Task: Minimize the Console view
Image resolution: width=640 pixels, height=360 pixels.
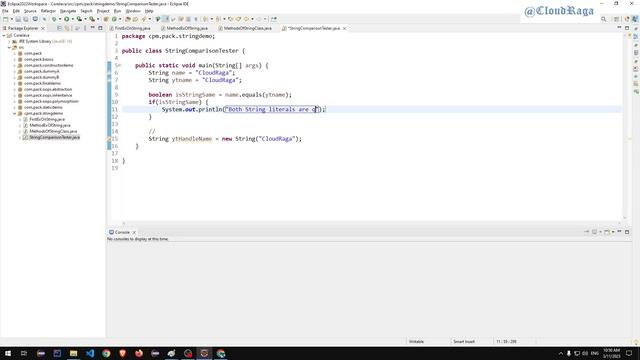Action: click(x=619, y=232)
